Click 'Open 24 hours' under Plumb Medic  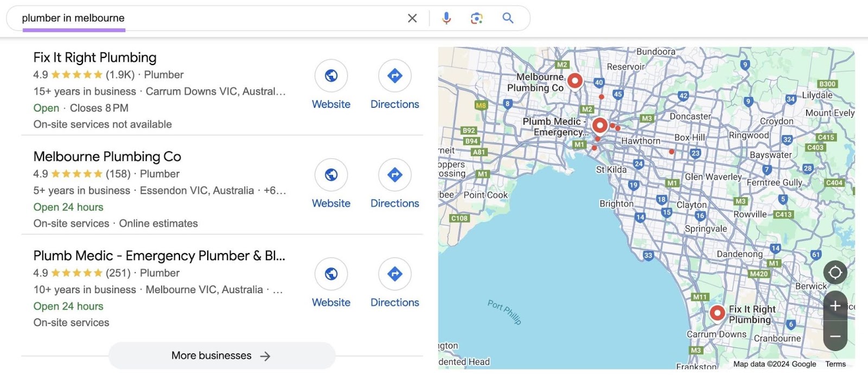tap(68, 306)
